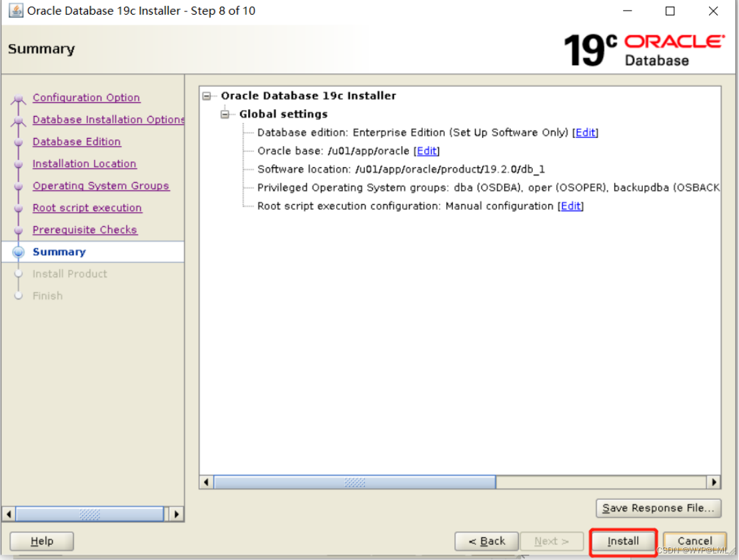
Task: Click Save Response File button
Action: pos(658,508)
